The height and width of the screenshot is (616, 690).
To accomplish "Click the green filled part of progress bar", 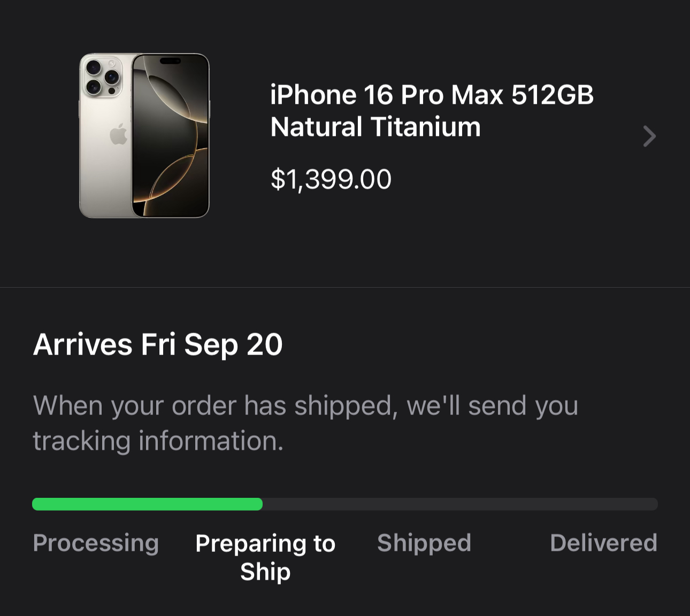I will pos(147,504).
